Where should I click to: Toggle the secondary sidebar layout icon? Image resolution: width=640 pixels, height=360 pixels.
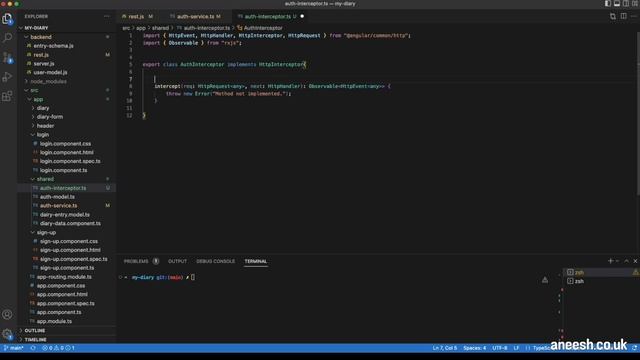tap(626, 4)
